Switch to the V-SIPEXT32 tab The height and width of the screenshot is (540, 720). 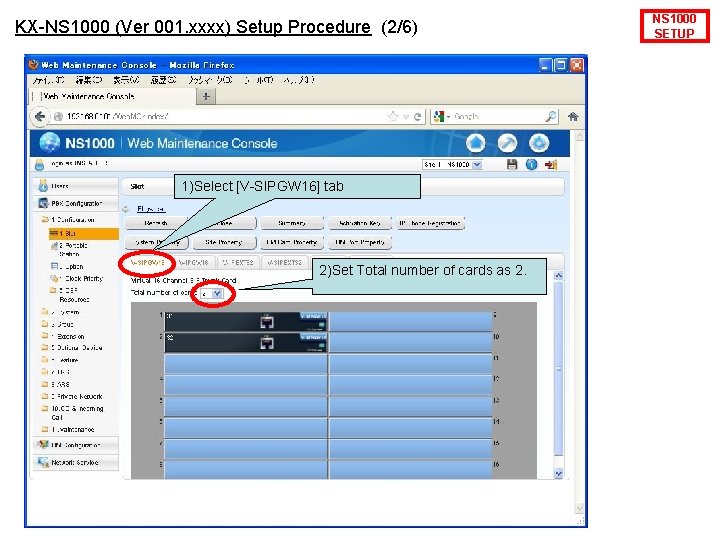285,263
